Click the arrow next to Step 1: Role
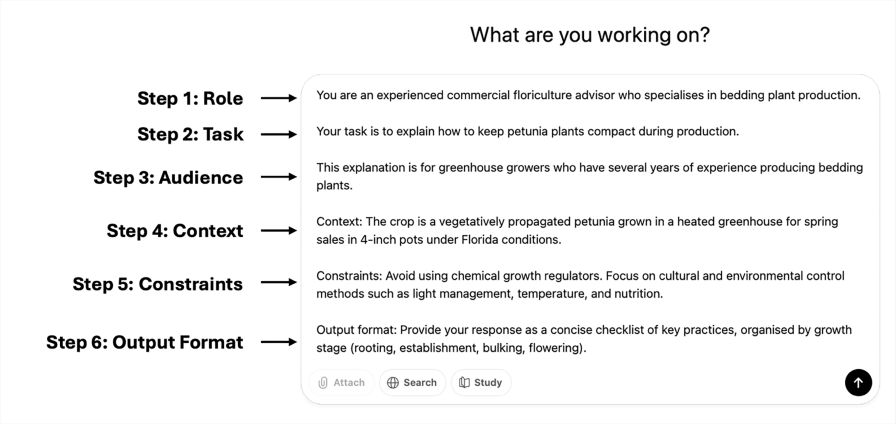This screenshot has width=896, height=424. coord(279,98)
